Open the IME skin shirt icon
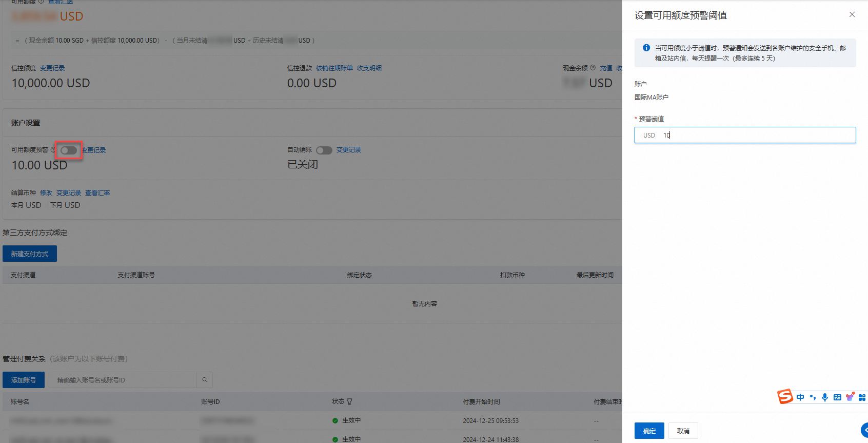This screenshot has height=443, width=868. coord(850,397)
